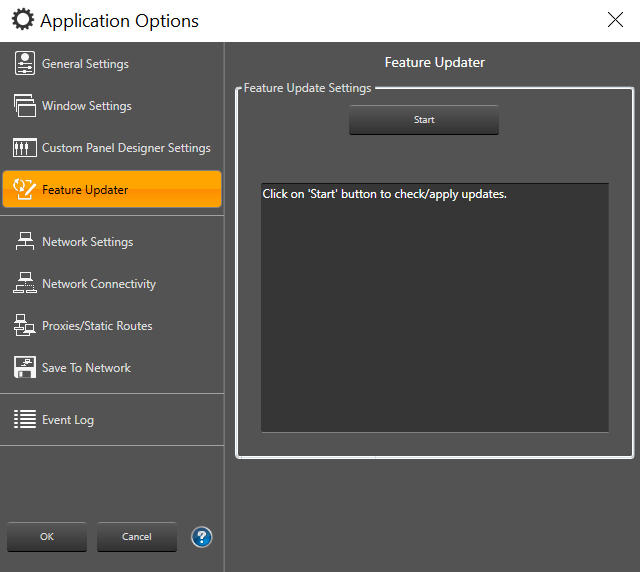
Task: Click the Save To Network floppy icon
Action: 25,367
